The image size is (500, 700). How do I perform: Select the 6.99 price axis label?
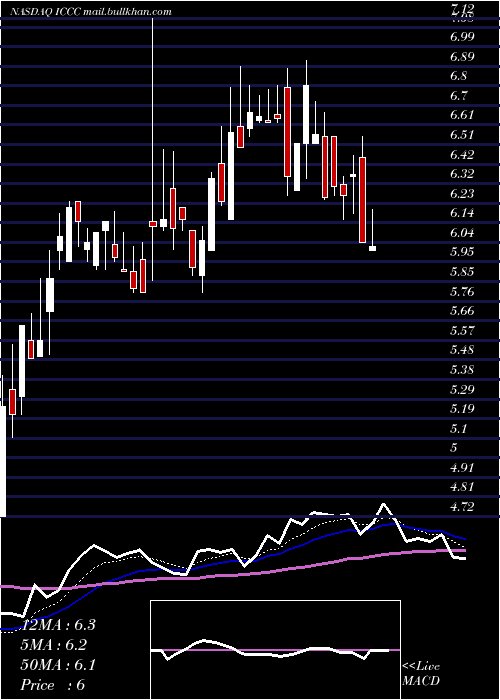pos(463,38)
